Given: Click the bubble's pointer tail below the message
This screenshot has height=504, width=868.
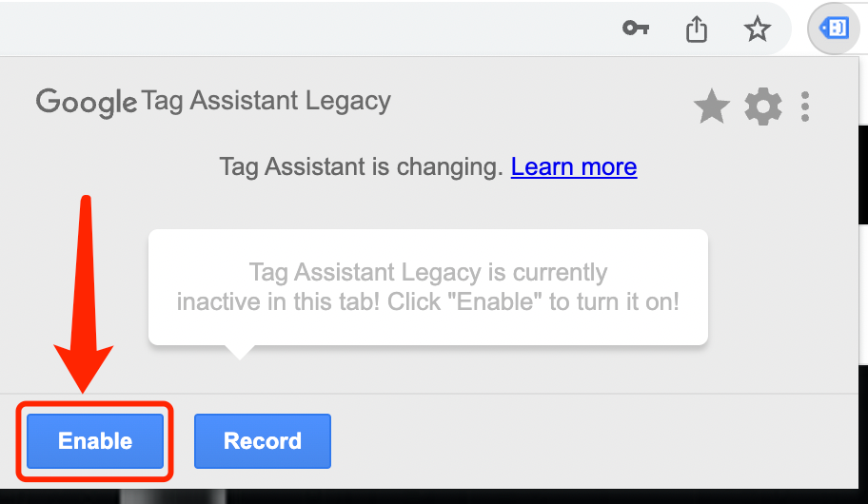Looking at the screenshot, I should 240,352.
